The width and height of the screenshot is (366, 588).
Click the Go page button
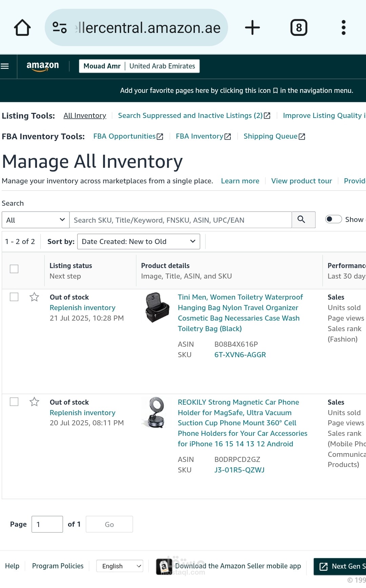coord(109,524)
